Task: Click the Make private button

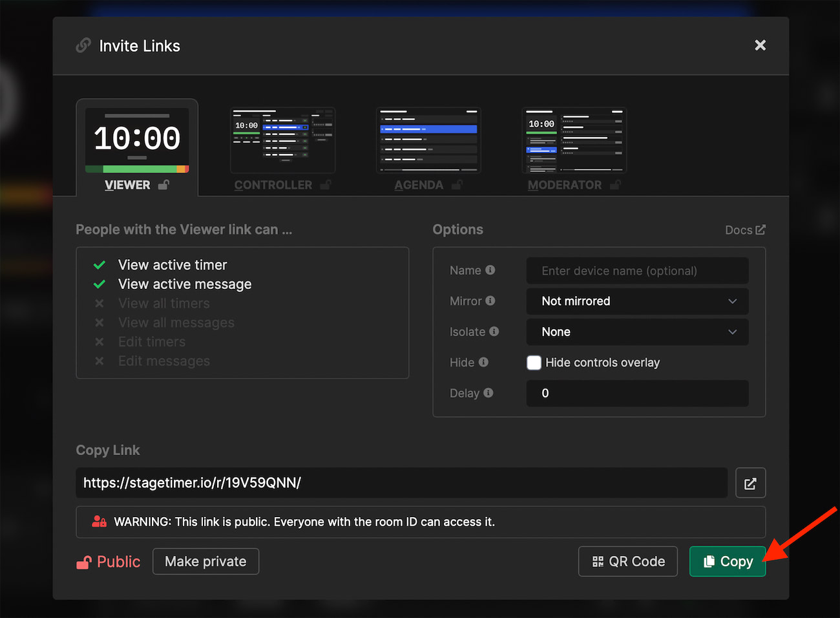Action: tap(205, 561)
